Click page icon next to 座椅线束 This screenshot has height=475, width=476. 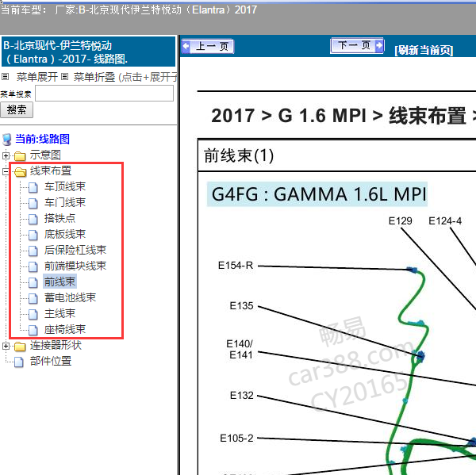33,330
